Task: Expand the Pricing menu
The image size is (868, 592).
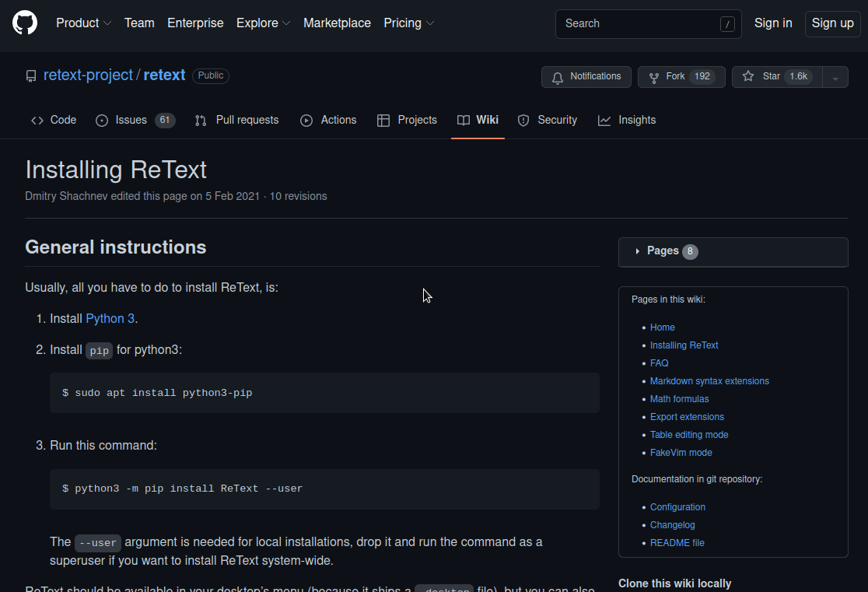Action: 408,23
